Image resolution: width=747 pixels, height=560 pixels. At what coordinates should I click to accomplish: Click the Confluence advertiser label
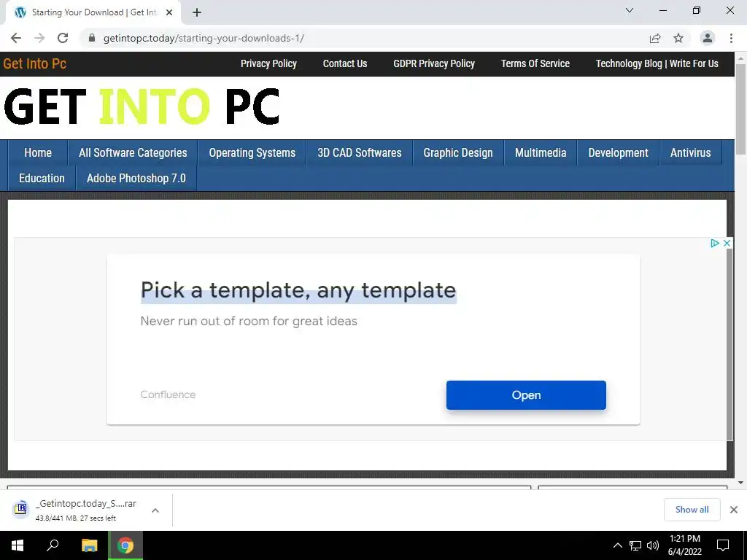pos(168,394)
